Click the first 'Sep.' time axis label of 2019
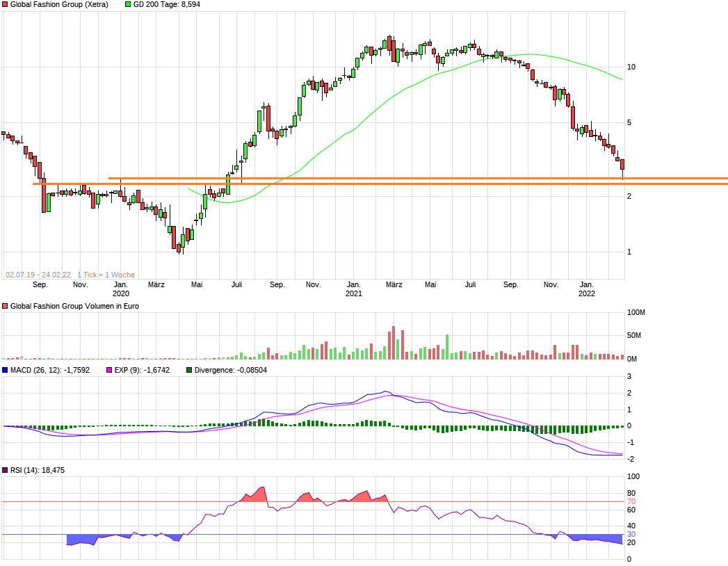This screenshot has height=566, width=728. 40,284
